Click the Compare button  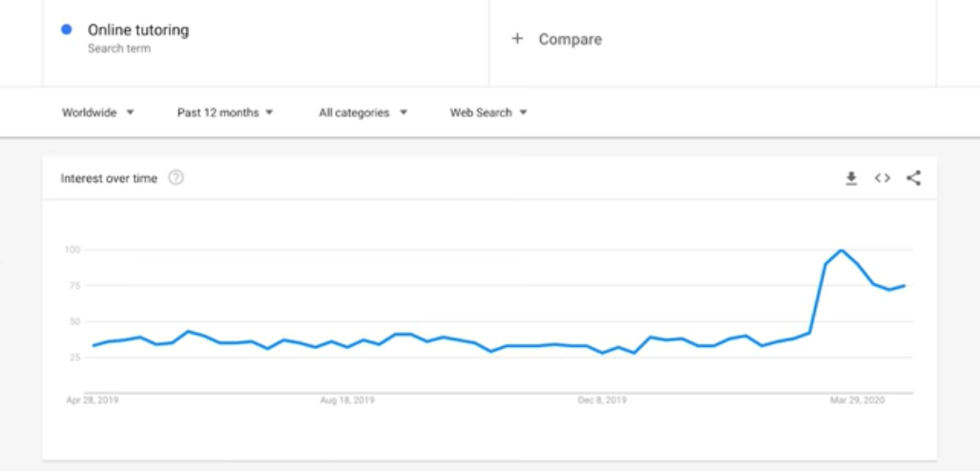click(x=570, y=39)
